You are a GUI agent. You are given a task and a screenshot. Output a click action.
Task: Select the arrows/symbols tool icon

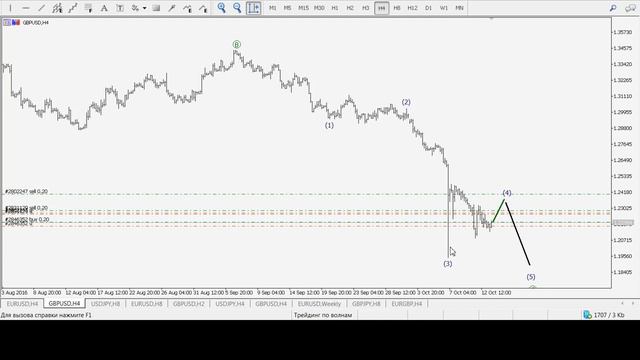pyautogui.click(x=135, y=8)
